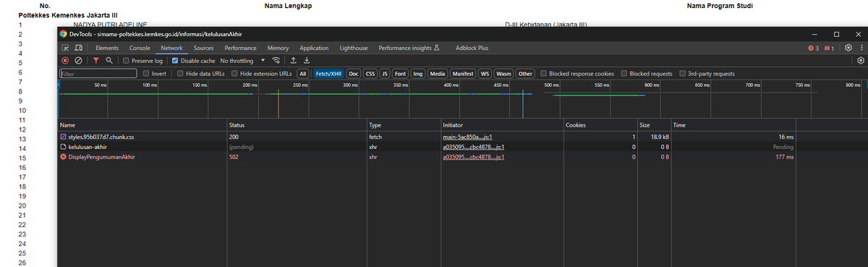
Task: Filter requests by WS type
Action: pos(485,74)
